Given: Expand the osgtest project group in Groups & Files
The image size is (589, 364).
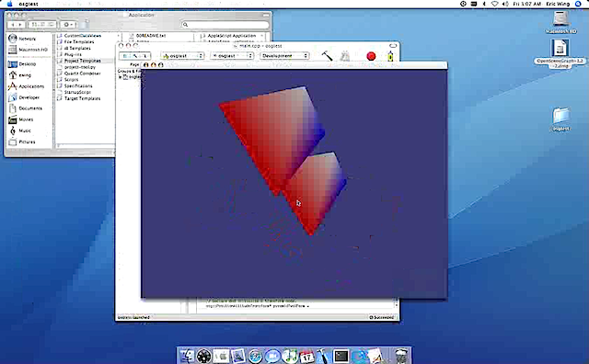Looking at the screenshot, I should click(x=121, y=77).
